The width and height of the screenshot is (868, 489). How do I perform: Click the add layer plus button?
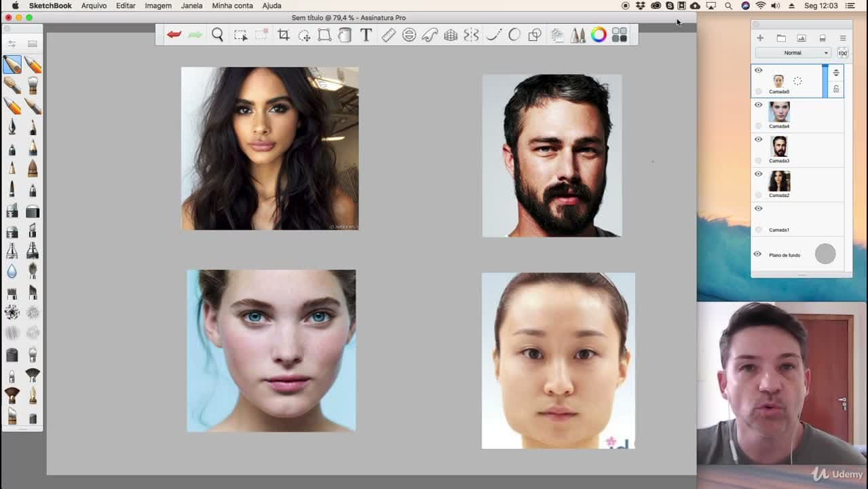(x=760, y=38)
